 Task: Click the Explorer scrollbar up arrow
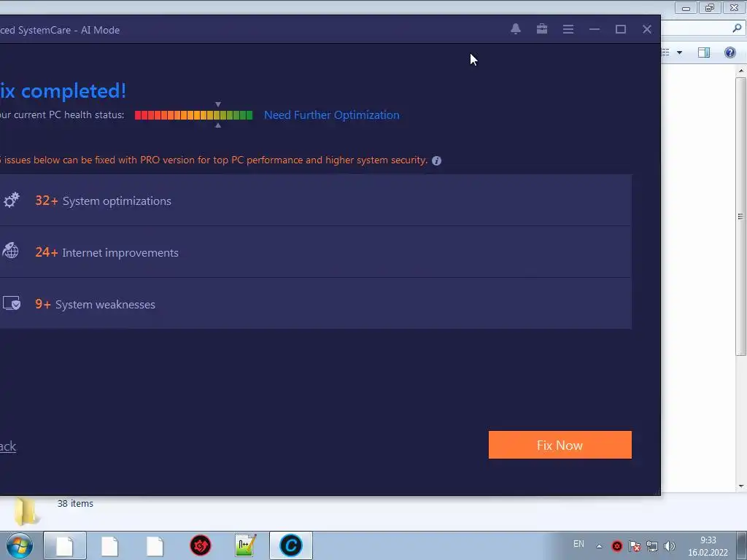[741, 71]
